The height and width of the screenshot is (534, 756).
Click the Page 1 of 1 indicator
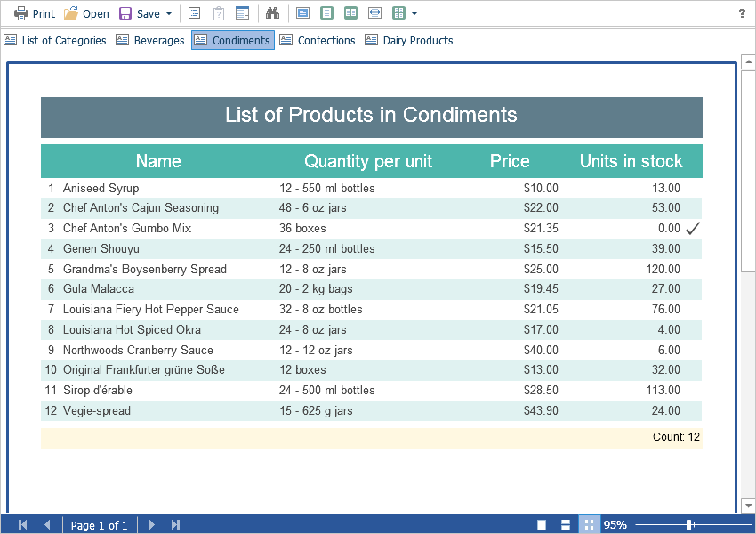99,525
